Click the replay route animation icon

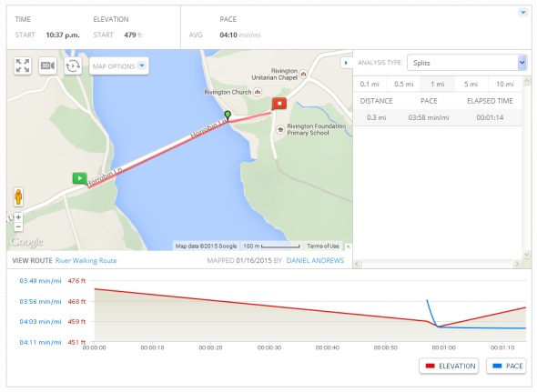pos(73,65)
